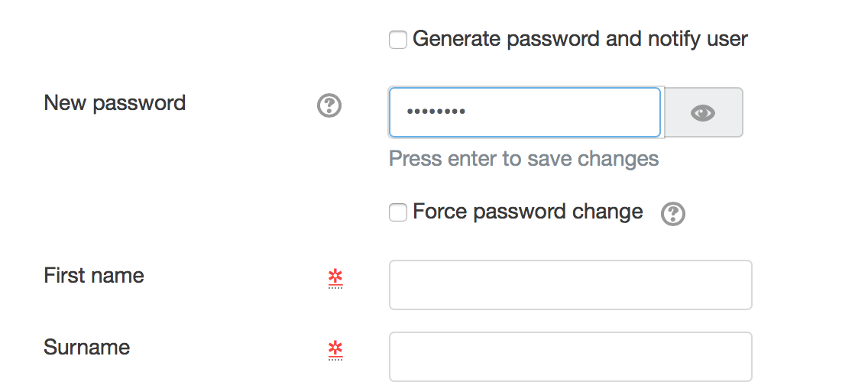Screen dimensions: 868x382
Task: Focus the New password input field
Action: 525,112
